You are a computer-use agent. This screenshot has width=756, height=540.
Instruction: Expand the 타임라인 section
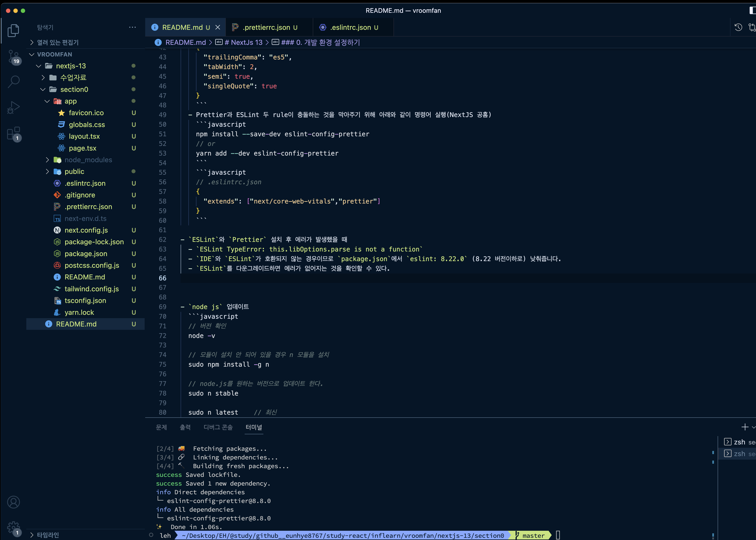tap(48, 535)
